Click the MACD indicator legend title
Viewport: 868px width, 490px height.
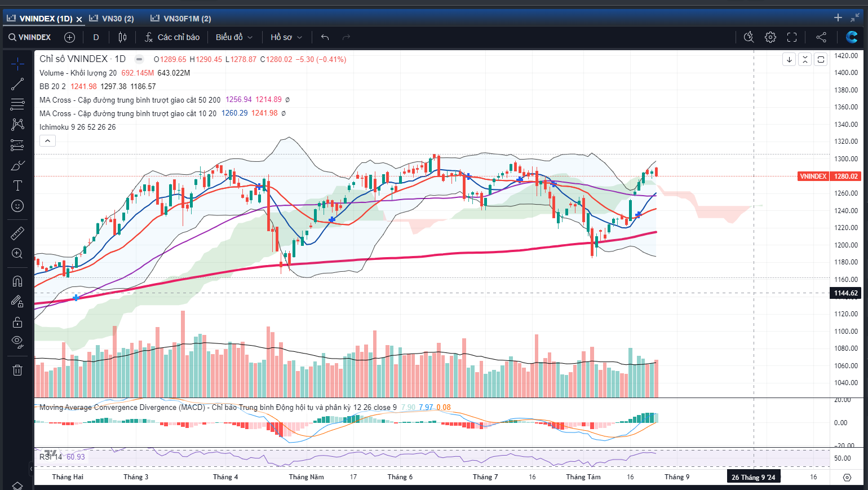click(x=218, y=407)
